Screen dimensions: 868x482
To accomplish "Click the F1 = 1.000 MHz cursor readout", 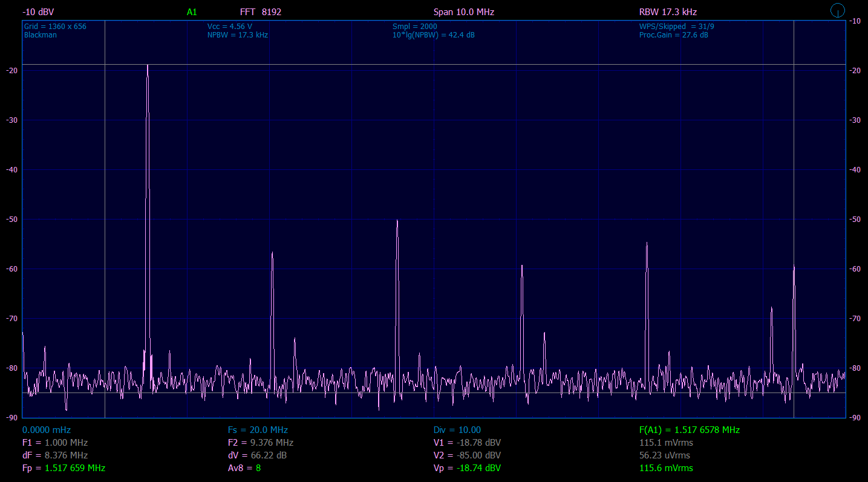I will tap(55, 443).
